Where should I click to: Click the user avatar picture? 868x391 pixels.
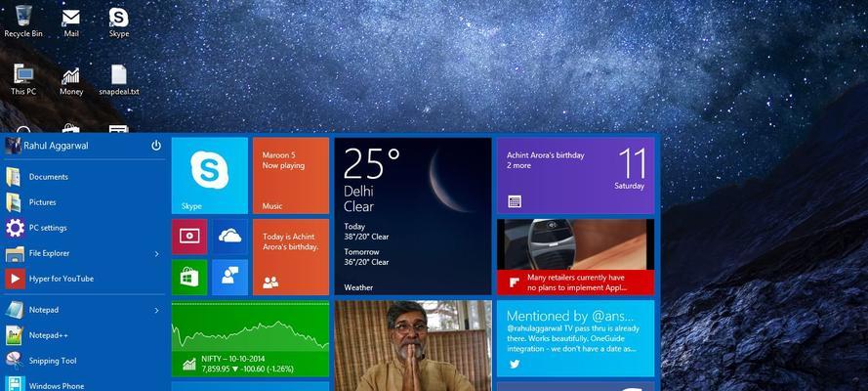point(13,146)
